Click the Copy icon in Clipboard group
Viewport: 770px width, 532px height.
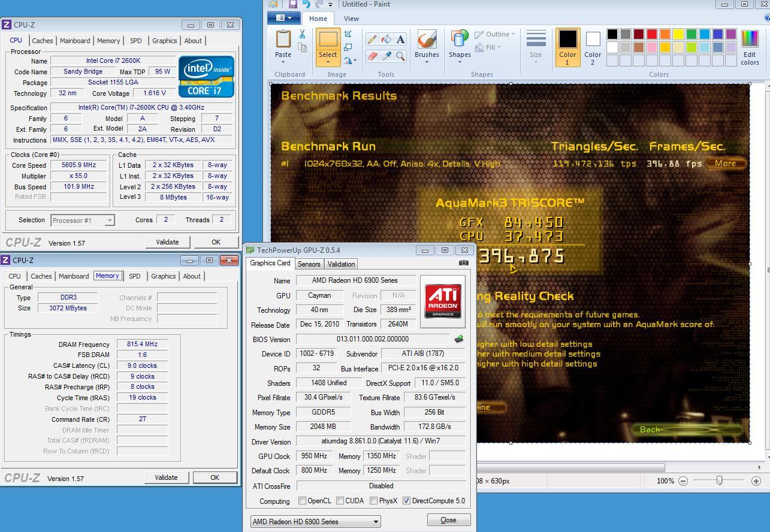pyautogui.click(x=302, y=47)
